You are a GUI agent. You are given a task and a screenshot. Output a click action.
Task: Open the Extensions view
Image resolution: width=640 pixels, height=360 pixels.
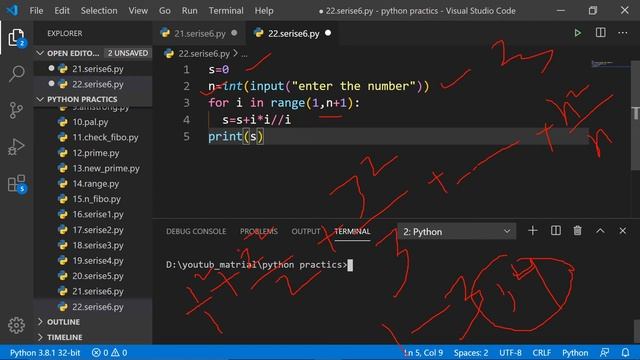coord(16,184)
